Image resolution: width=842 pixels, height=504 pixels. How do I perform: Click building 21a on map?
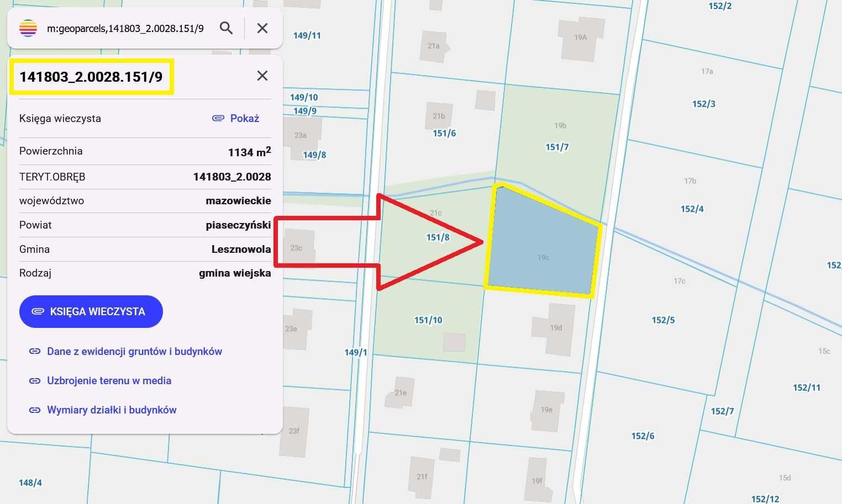click(x=435, y=46)
